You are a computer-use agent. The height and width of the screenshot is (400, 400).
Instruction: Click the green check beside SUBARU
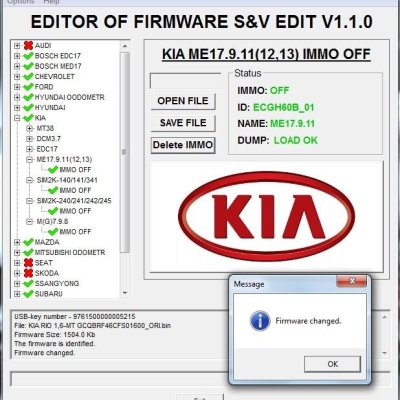(28, 294)
